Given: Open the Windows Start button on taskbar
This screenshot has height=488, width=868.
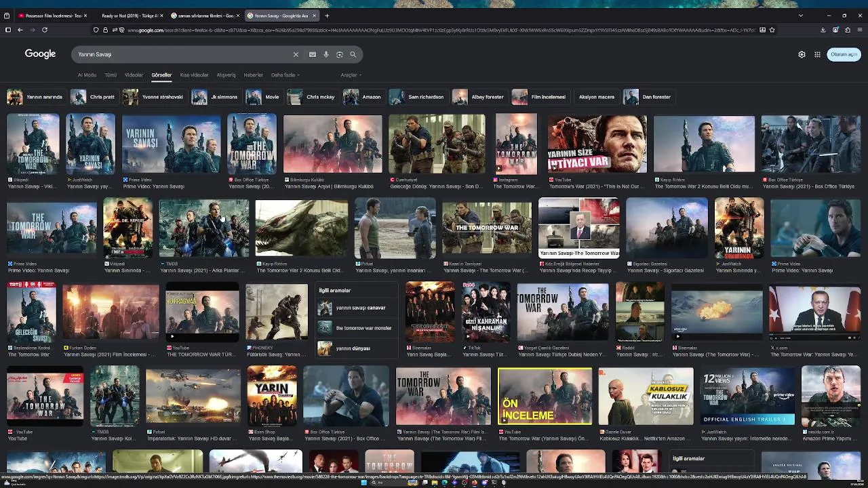Looking at the screenshot, I should coord(363,483).
